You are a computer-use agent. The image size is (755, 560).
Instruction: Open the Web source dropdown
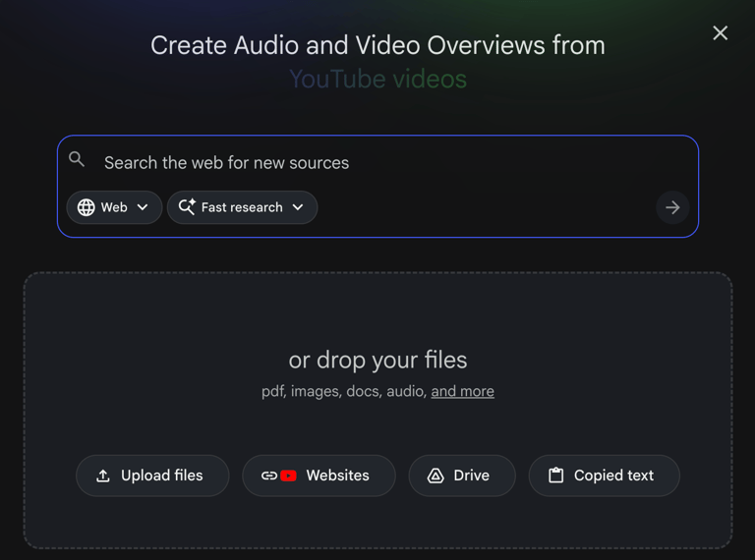click(114, 207)
